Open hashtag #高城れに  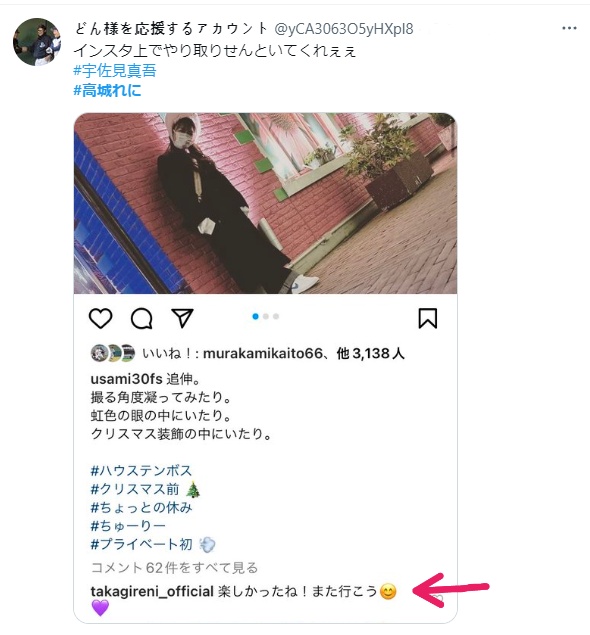click(107, 90)
